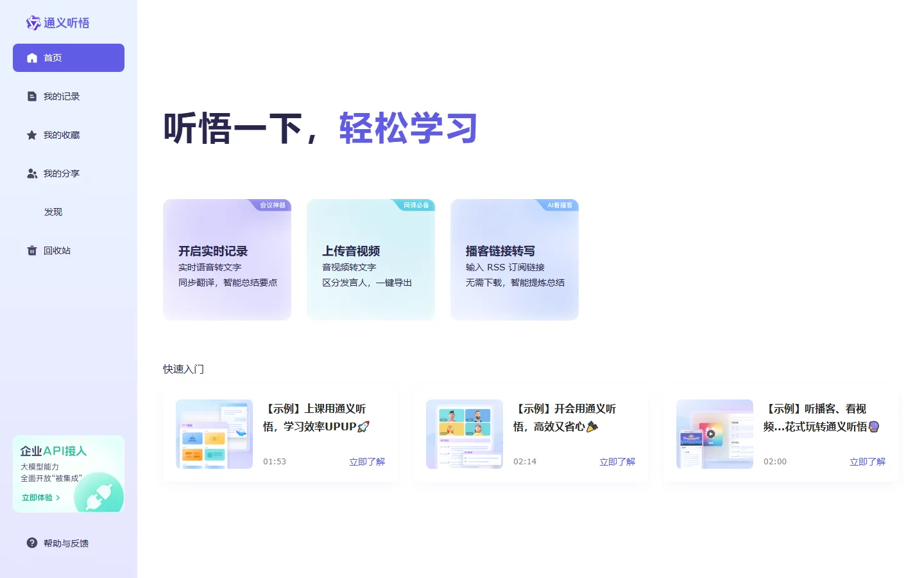Click 立即了解 for 听播客、看视频 example

tap(868, 462)
